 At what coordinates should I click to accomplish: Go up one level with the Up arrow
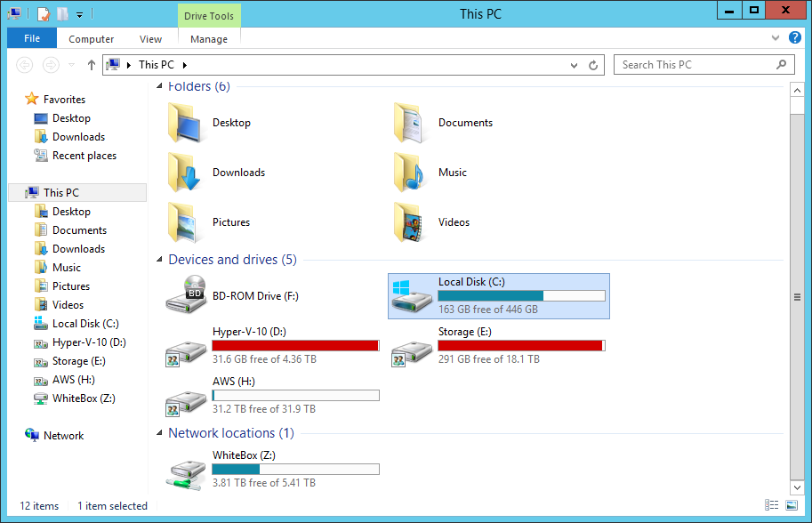pyautogui.click(x=92, y=65)
